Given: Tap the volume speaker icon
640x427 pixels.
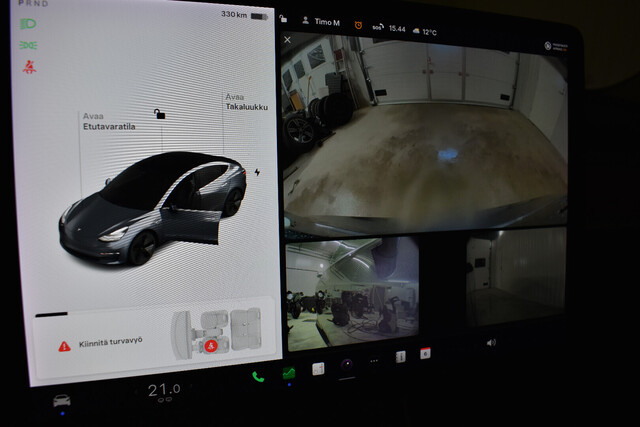Looking at the screenshot, I should coord(490,342).
